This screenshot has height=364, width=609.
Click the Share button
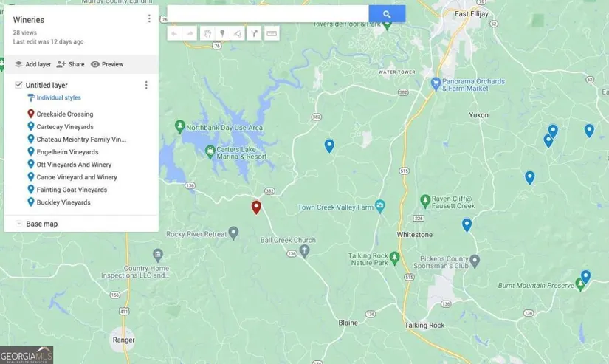[x=71, y=64]
